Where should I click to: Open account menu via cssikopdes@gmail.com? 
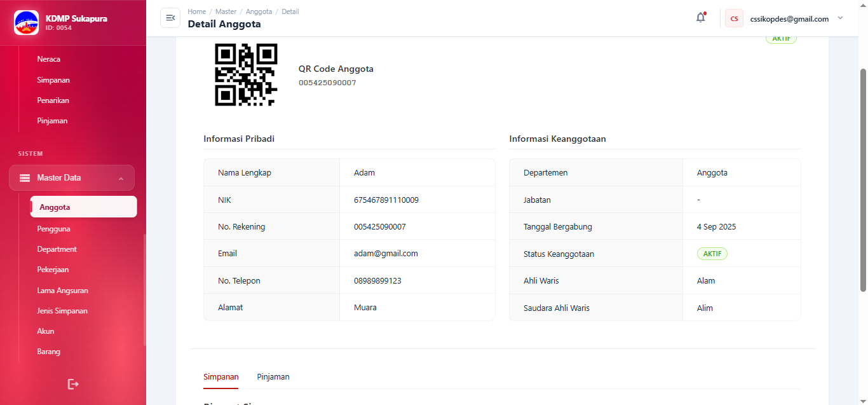tap(789, 19)
